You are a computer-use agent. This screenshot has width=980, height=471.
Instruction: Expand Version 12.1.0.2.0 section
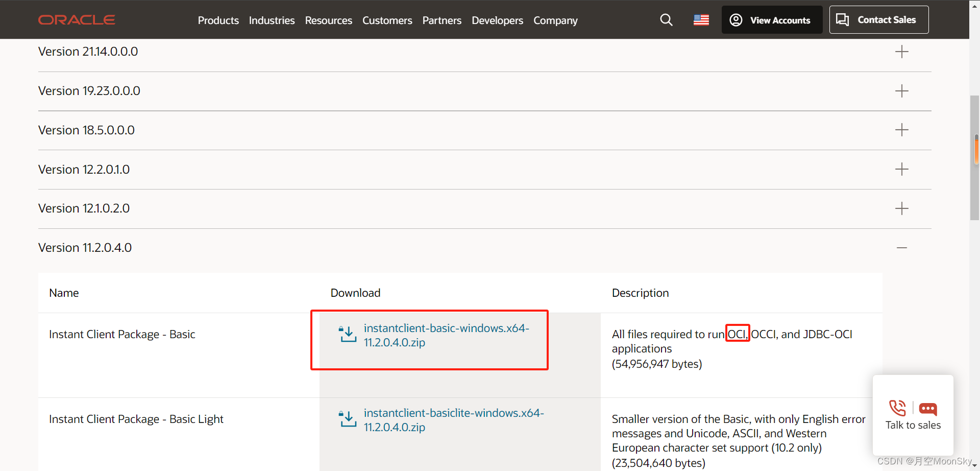902,208
